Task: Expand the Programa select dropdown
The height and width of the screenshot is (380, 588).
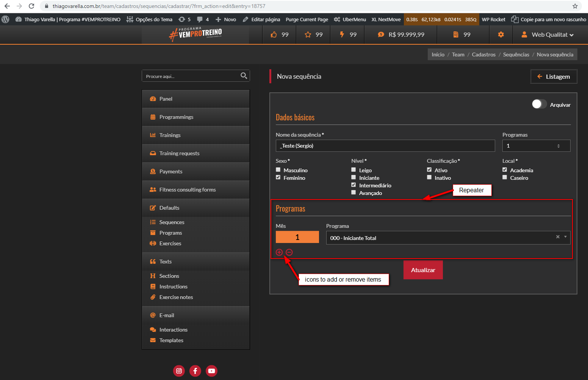Action: (565, 237)
